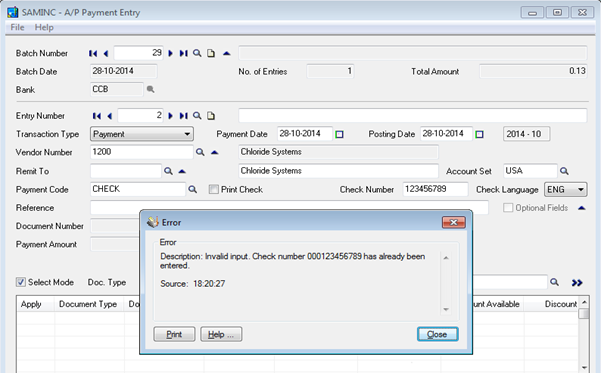
Task: Click Posting Date field
Action: pos(446,134)
